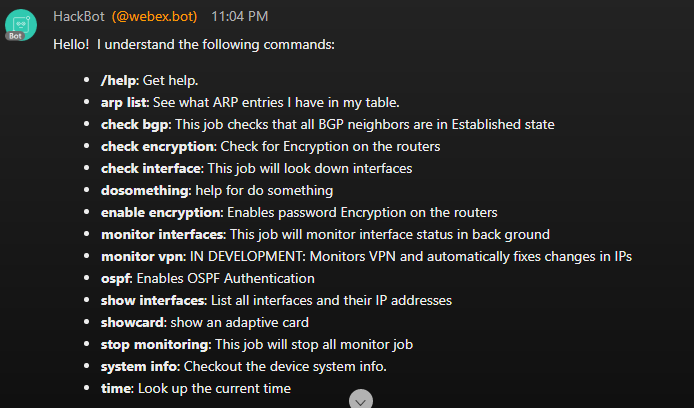Click the HackBot avatar icon
The width and height of the screenshot is (694, 408).
[x=20, y=25]
